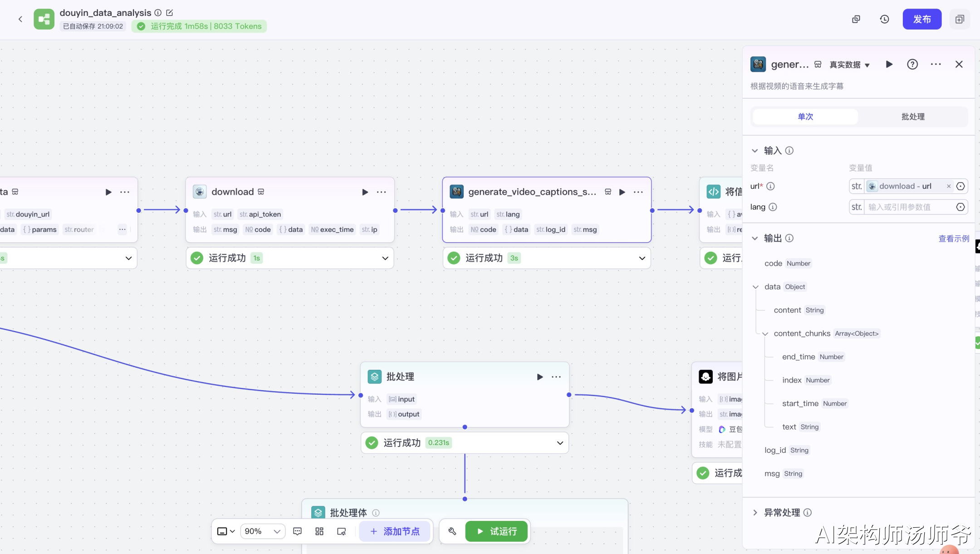Viewport: 980px width, 554px height.
Task: Click the run history clock icon
Action: 884,19
